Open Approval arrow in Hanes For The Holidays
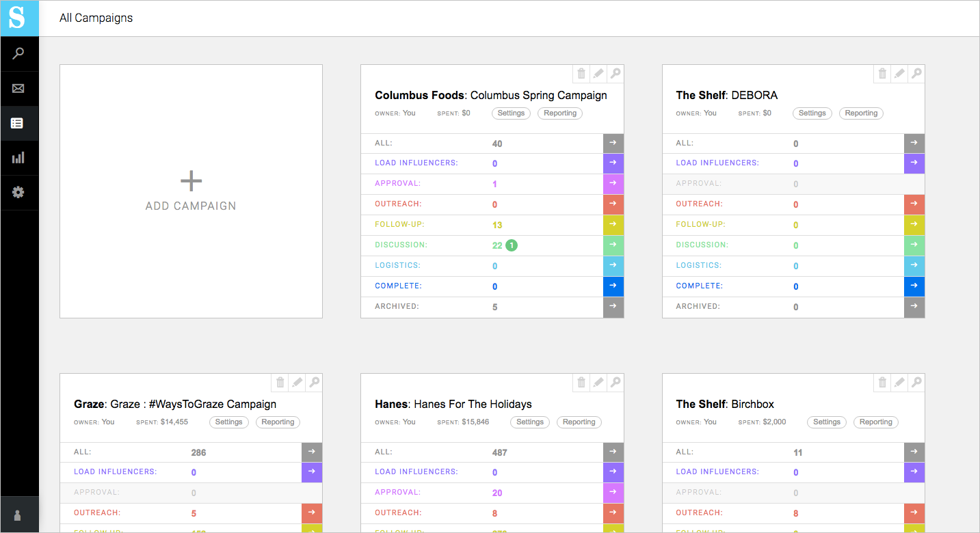The height and width of the screenshot is (533, 980). tap(613, 493)
